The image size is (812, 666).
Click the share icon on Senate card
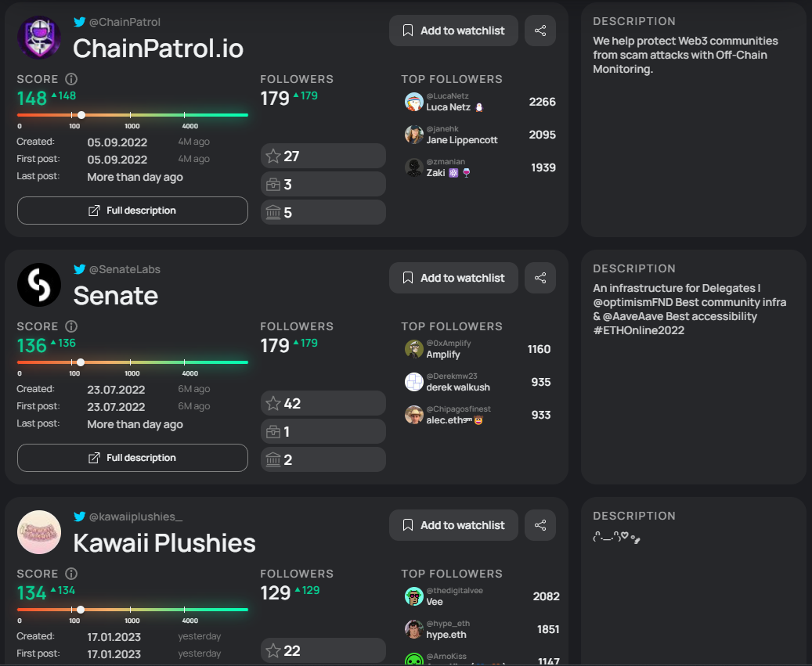point(540,278)
